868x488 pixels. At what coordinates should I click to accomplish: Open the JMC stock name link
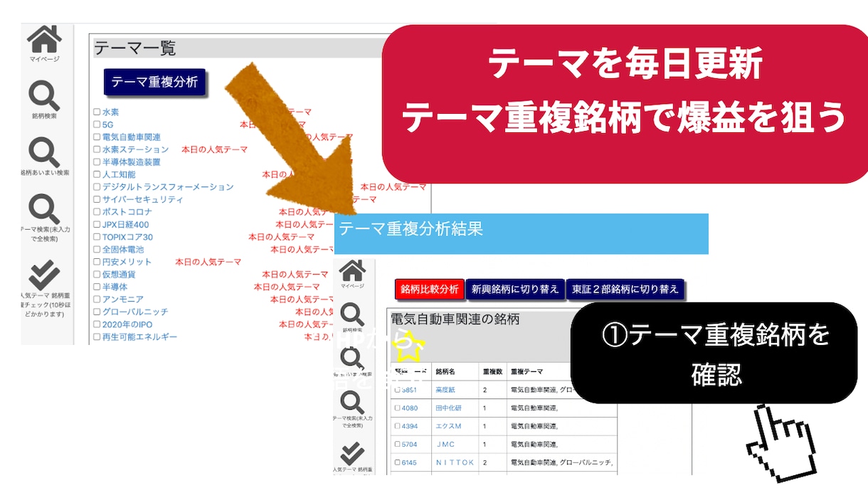445,444
